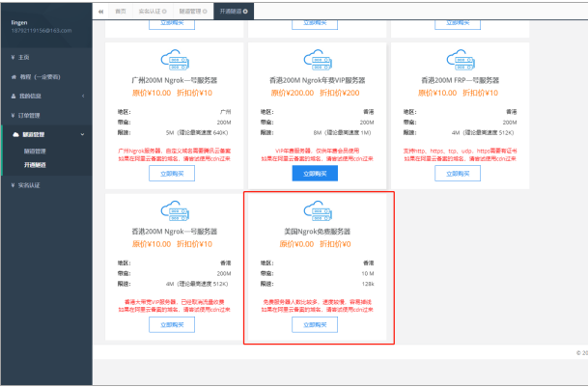Click red note starting 香港大带宽VIP服务器
The height and width of the screenshot is (387, 588).
[x=175, y=302]
